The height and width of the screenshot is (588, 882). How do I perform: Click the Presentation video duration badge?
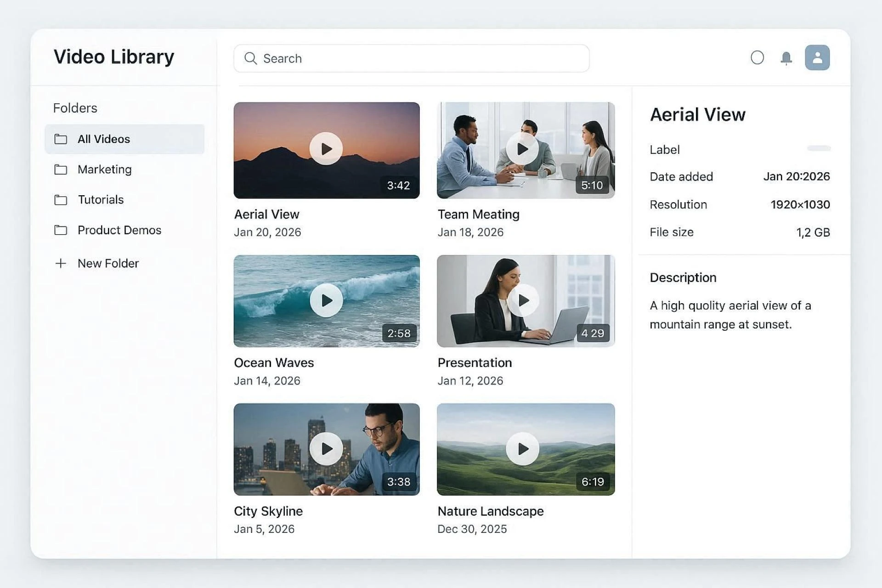click(x=593, y=334)
